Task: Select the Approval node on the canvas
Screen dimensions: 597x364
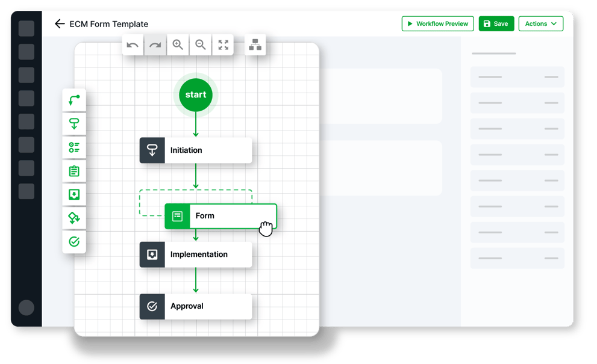Action: pyautogui.click(x=195, y=306)
